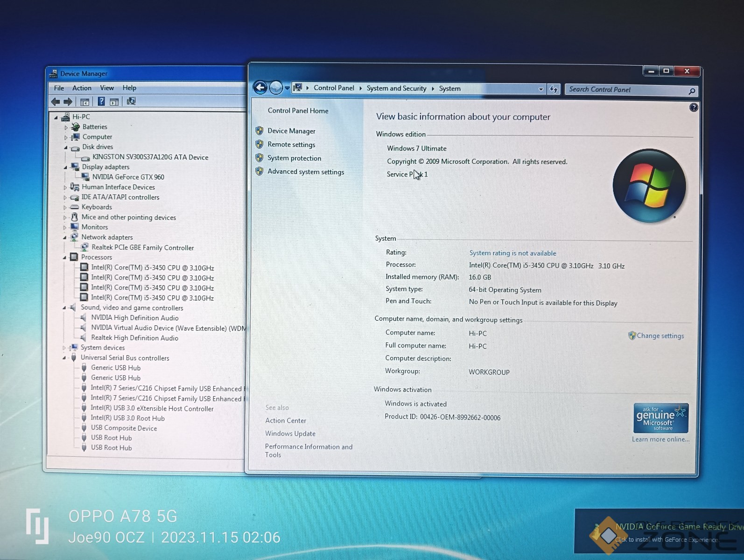This screenshot has width=744, height=560.
Task: Collapse the Display adapters node
Action: coord(65,167)
